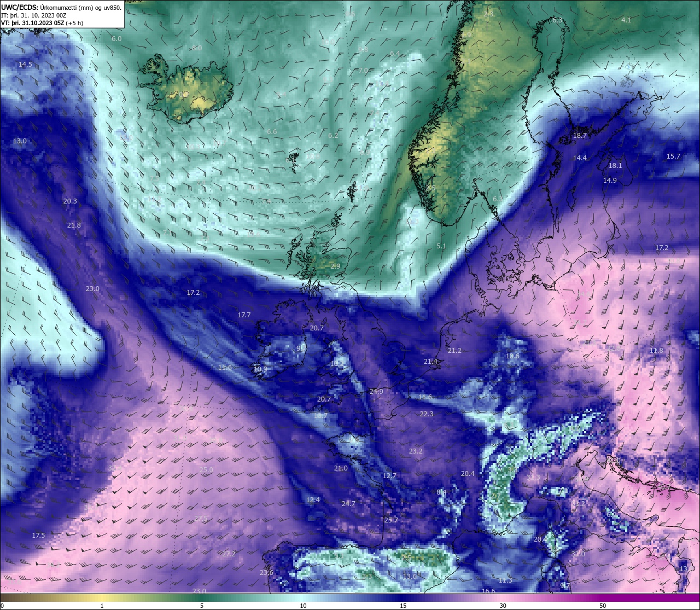Select the 14.9 value label
The width and height of the screenshot is (700, 610).
tap(610, 181)
